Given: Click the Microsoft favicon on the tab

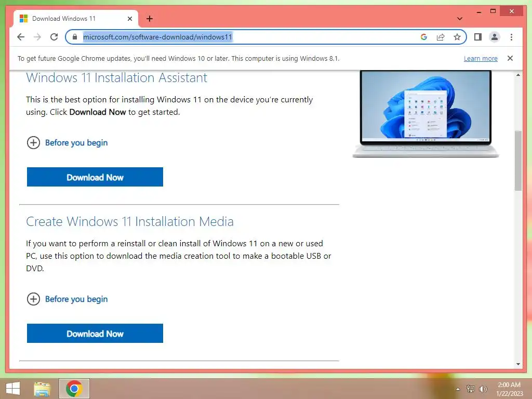Looking at the screenshot, I should coord(23,19).
